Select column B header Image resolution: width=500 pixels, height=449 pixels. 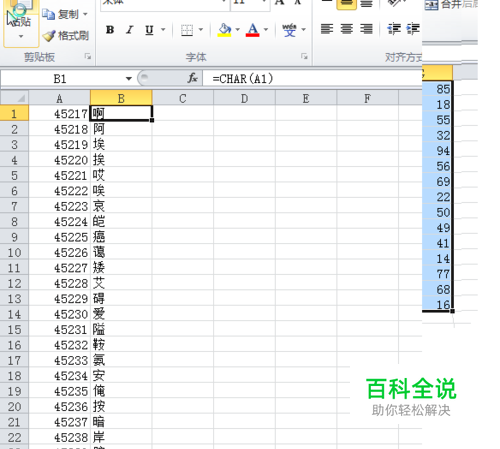click(x=121, y=98)
